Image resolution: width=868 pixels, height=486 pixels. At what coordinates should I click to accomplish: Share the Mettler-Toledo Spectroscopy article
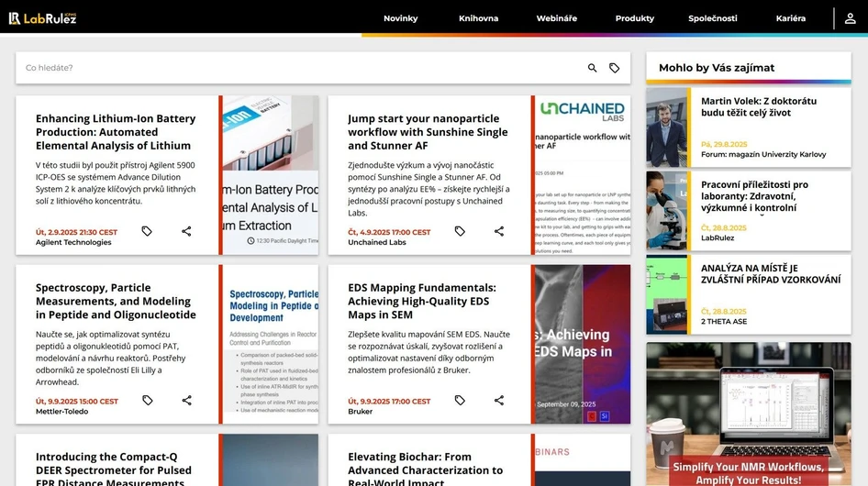click(186, 401)
